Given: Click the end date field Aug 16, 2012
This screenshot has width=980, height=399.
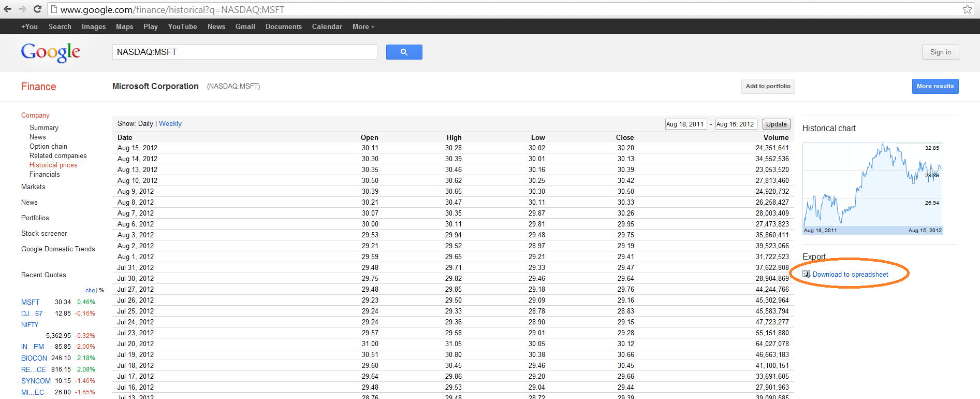Looking at the screenshot, I should (736, 124).
